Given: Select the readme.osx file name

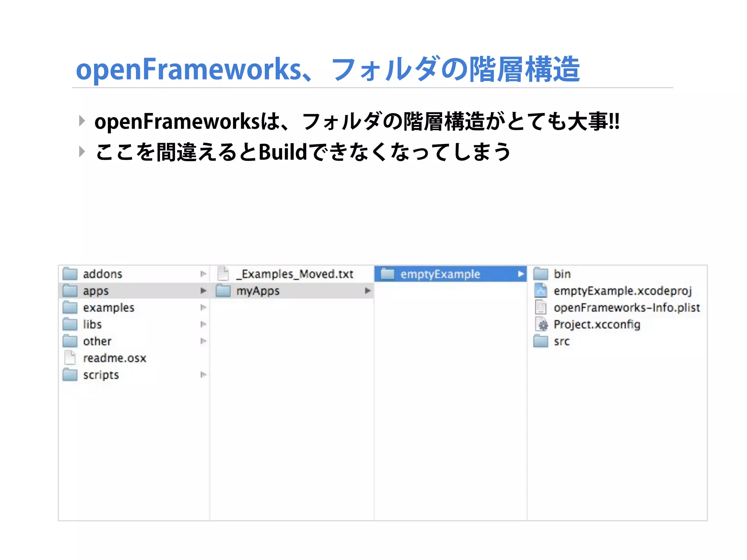Looking at the screenshot, I should [x=115, y=358].
